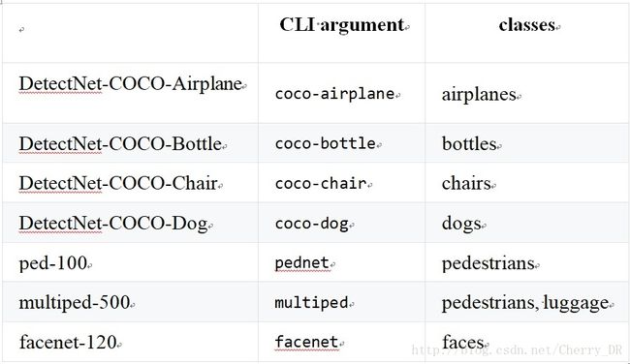Image resolution: width=630 pixels, height=364 pixels.
Task: Select the coco-chair argument text
Action: (x=321, y=183)
